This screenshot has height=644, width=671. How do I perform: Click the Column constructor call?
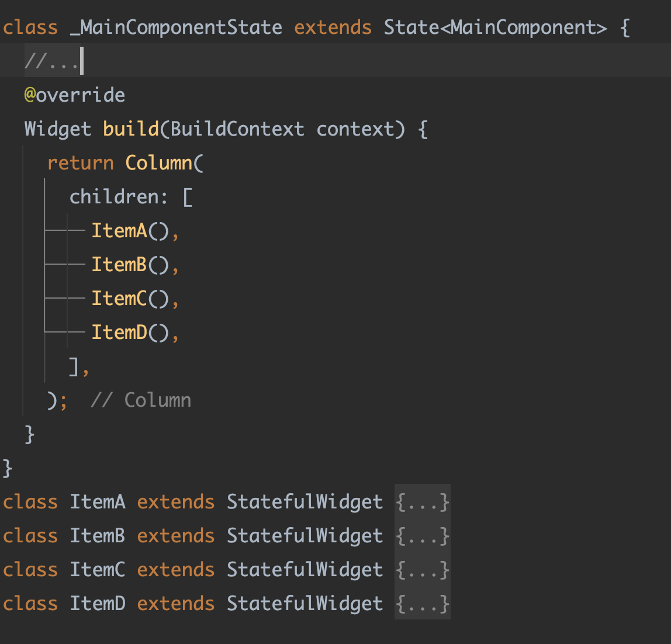(x=158, y=163)
